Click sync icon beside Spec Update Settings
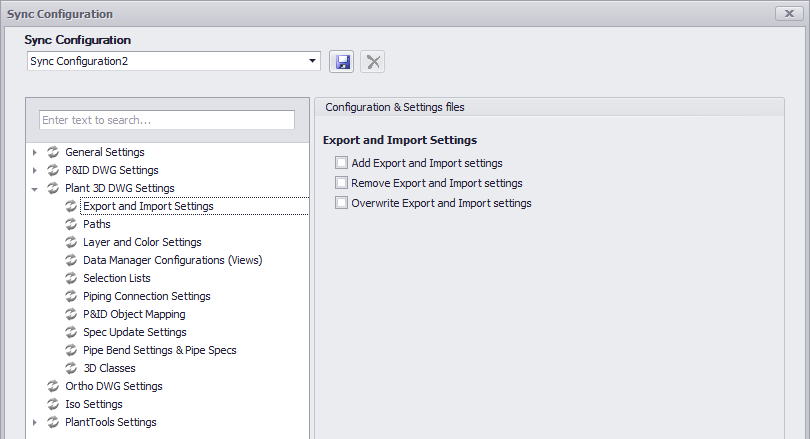Screen dimensions: 810x439 pos(71,332)
